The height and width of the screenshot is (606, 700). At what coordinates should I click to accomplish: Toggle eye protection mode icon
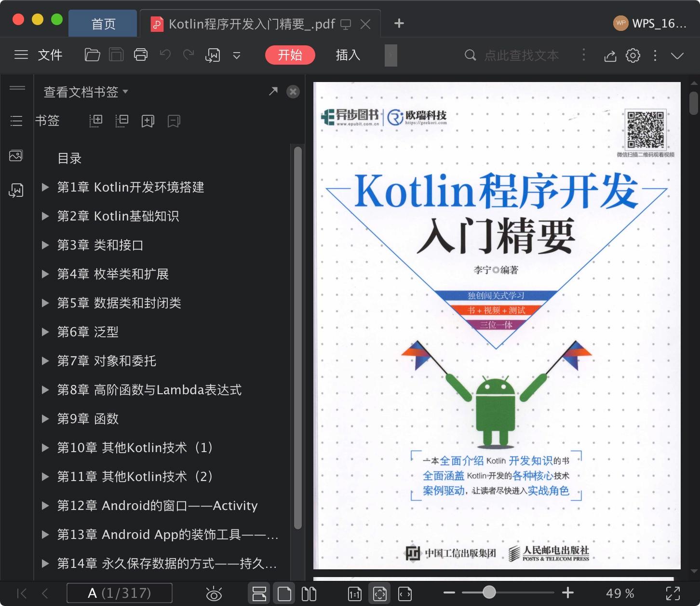pyautogui.click(x=214, y=593)
